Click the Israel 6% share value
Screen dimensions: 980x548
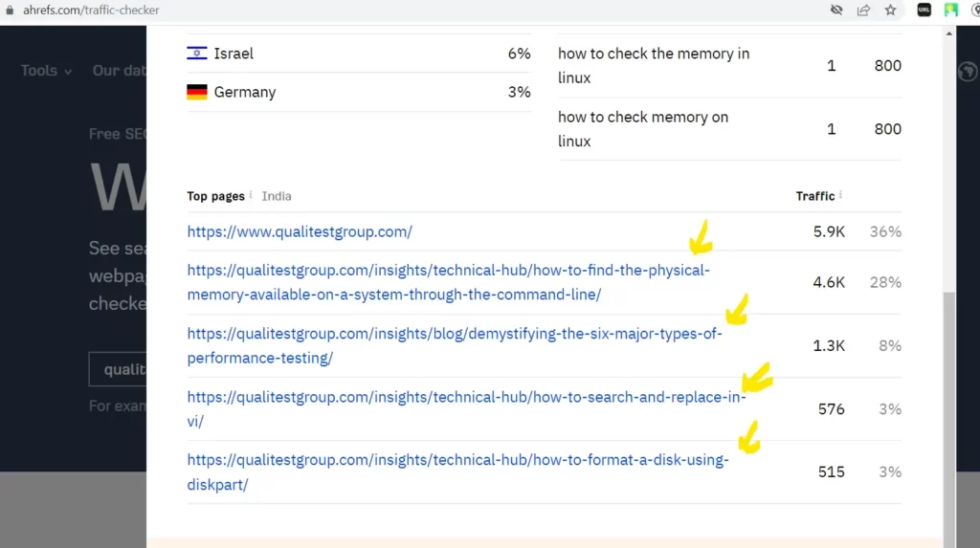click(x=519, y=54)
